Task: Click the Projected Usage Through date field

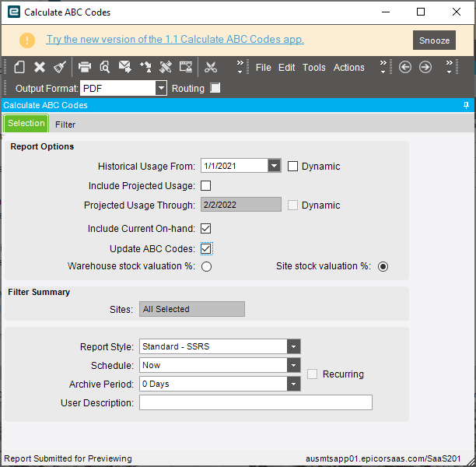Action: 241,205
